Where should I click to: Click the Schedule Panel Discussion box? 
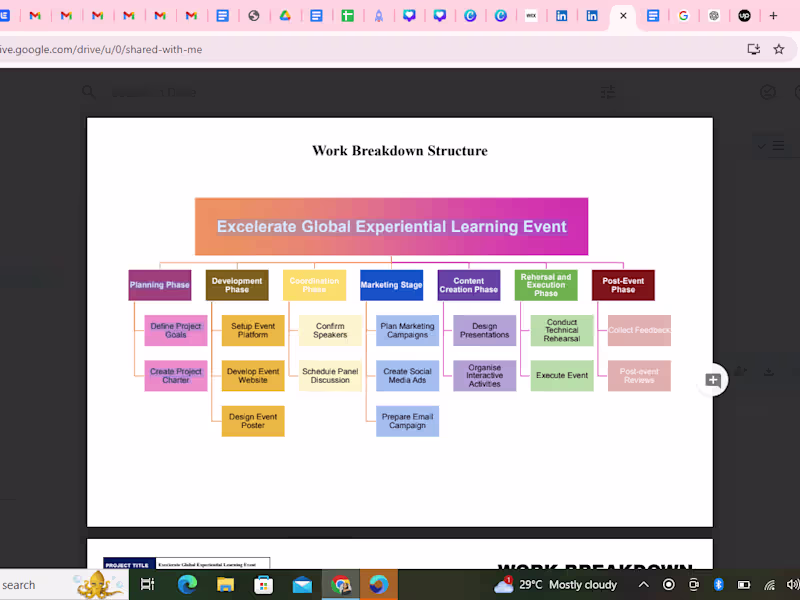point(330,376)
